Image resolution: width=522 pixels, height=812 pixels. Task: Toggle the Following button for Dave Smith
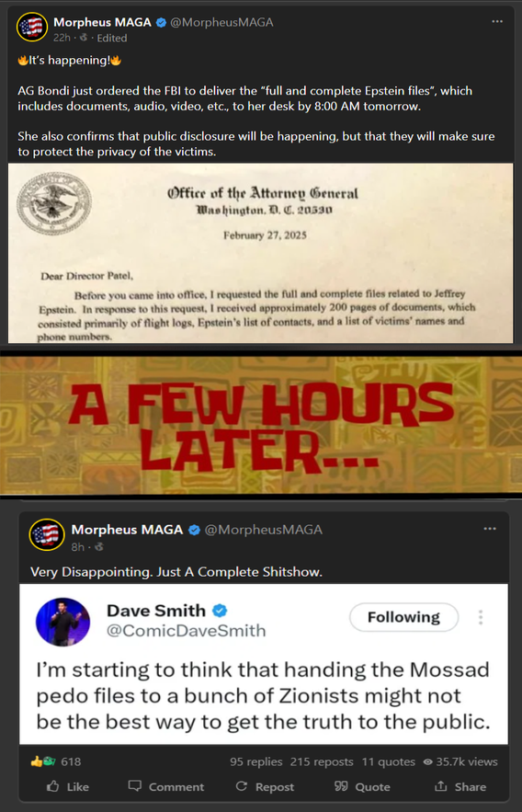click(x=403, y=617)
